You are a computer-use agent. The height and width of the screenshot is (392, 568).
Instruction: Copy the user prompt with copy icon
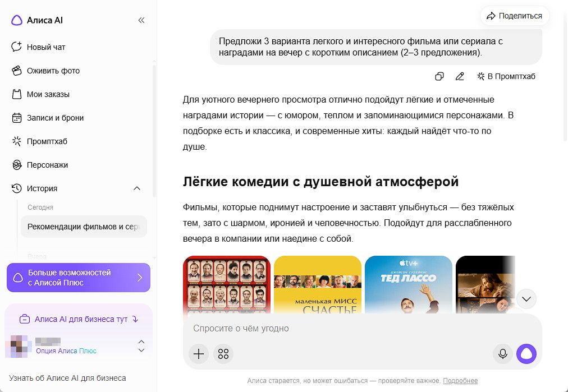tap(439, 76)
